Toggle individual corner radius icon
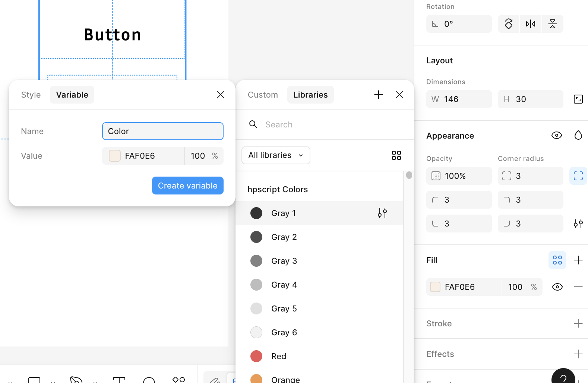 [578, 176]
